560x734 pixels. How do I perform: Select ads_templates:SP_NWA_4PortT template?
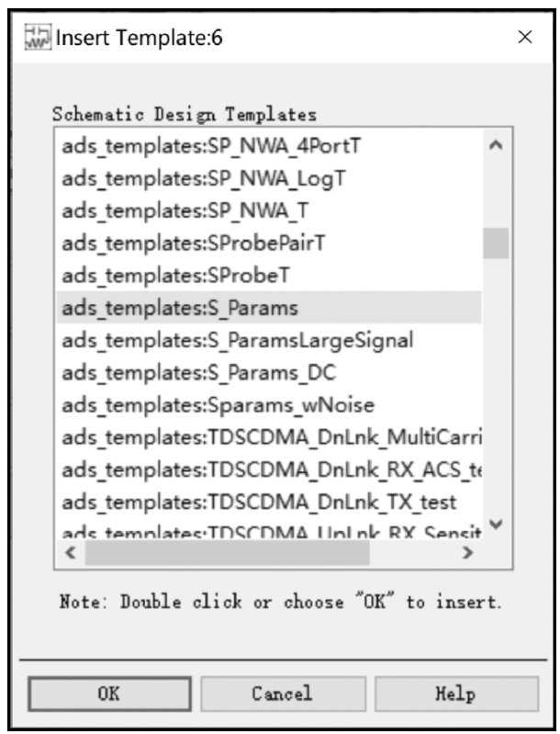pyautogui.click(x=269, y=146)
